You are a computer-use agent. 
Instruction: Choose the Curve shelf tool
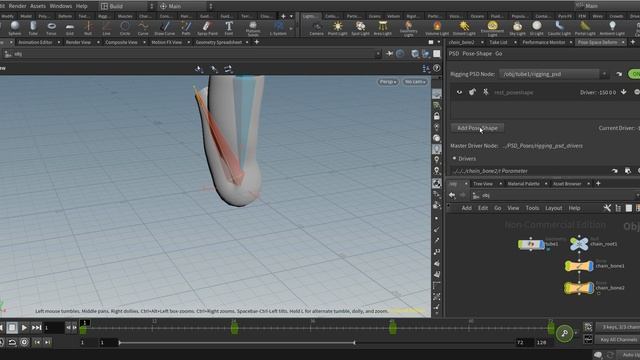143,28
